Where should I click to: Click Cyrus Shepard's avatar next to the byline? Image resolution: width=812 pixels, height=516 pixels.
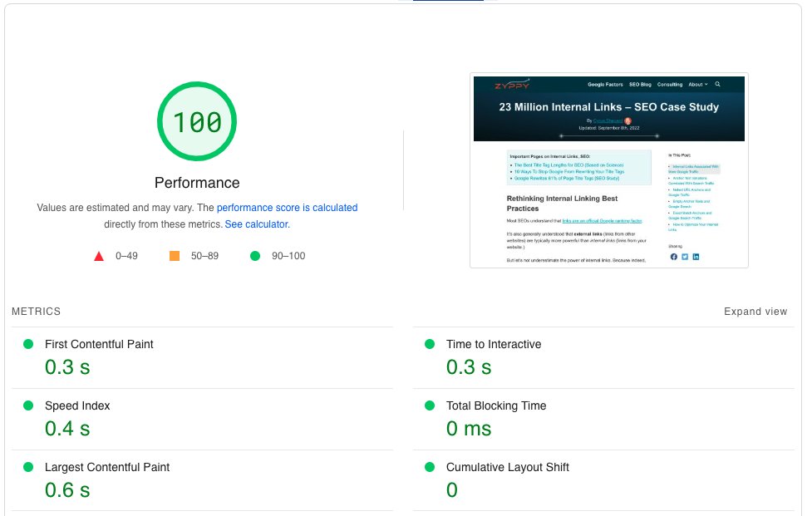tap(628, 120)
